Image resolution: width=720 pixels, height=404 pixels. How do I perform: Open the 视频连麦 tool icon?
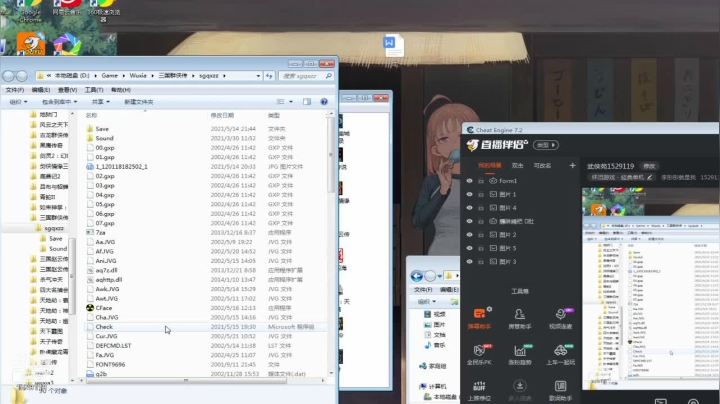(x=560, y=314)
